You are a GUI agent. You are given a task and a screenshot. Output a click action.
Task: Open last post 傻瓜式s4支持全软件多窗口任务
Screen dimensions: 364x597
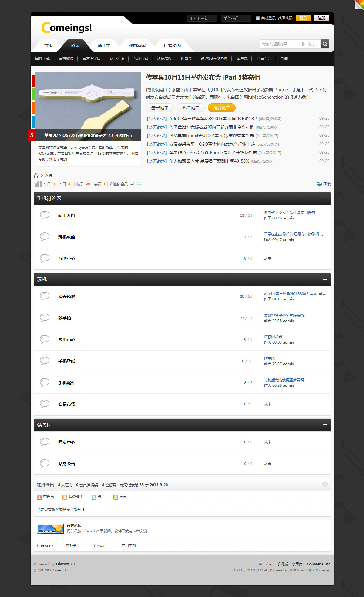289,213
